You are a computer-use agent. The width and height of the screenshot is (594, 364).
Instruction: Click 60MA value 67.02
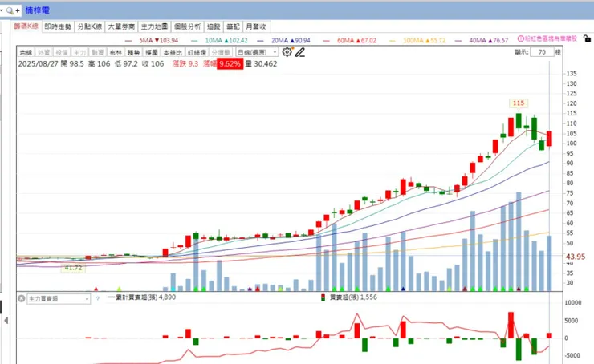367,40
